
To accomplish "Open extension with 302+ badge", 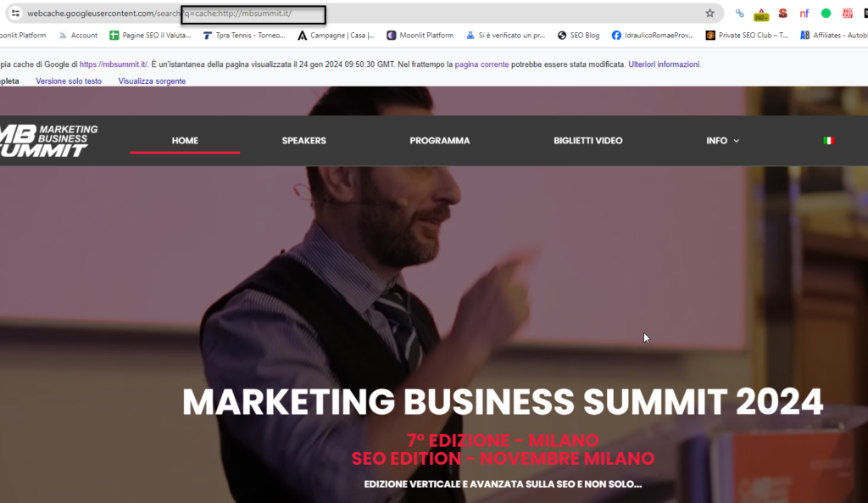I will pos(761,14).
